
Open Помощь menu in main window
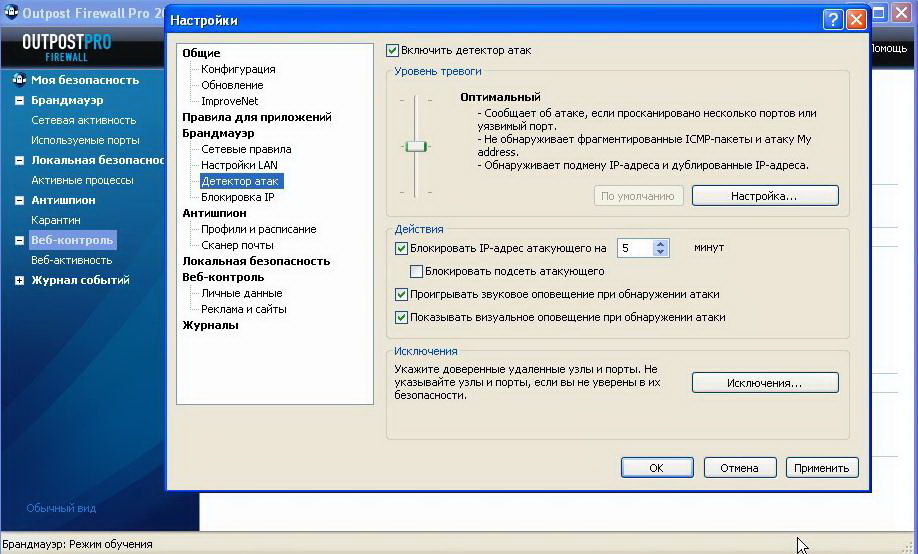[888, 48]
